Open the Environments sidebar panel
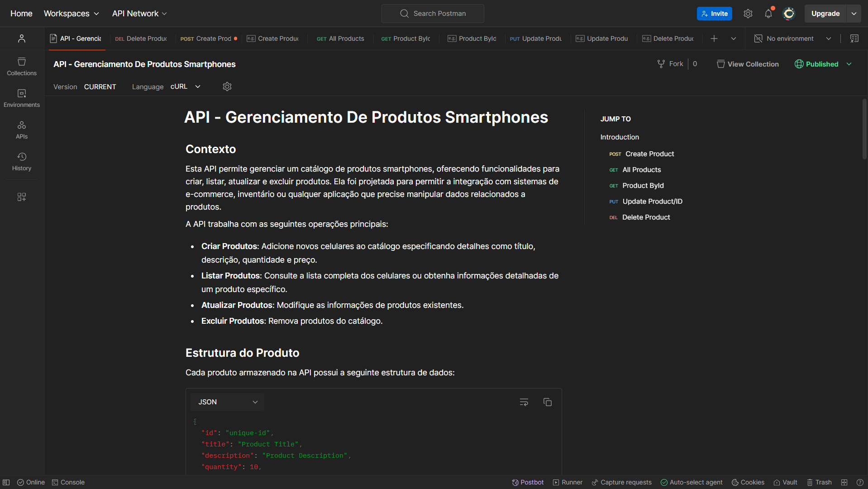Image resolution: width=868 pixels, height=489 pixels. [x=21, y=98]
